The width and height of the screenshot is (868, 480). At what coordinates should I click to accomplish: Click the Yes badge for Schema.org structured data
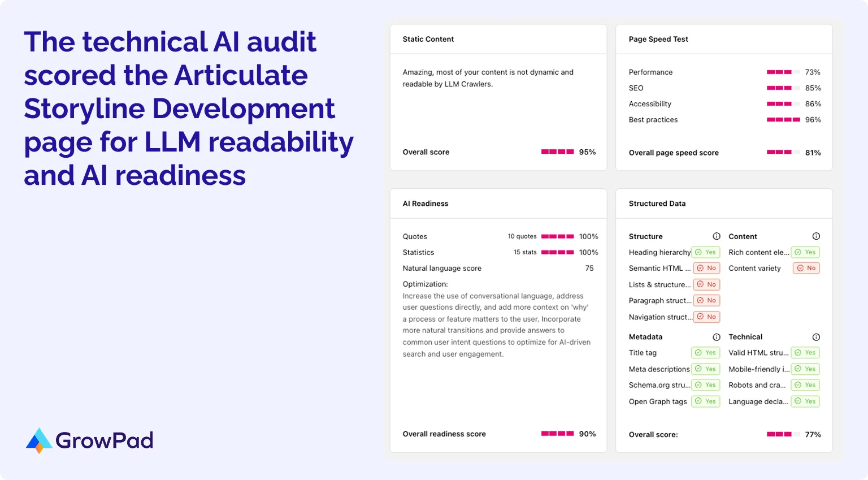[x=706, y=385]
